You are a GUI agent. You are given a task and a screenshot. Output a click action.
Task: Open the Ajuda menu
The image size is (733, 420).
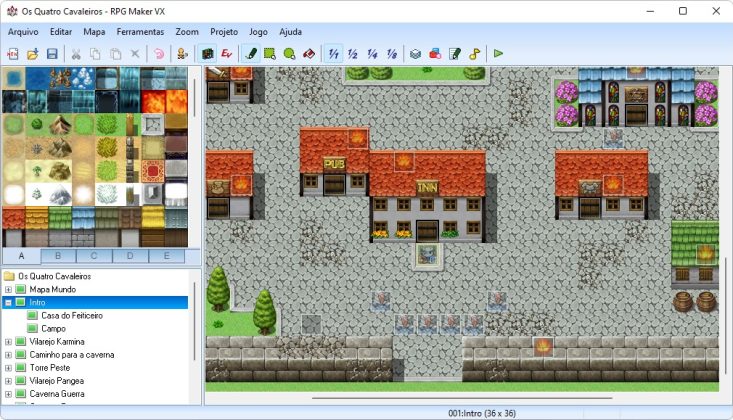click(x=290, y=32)
